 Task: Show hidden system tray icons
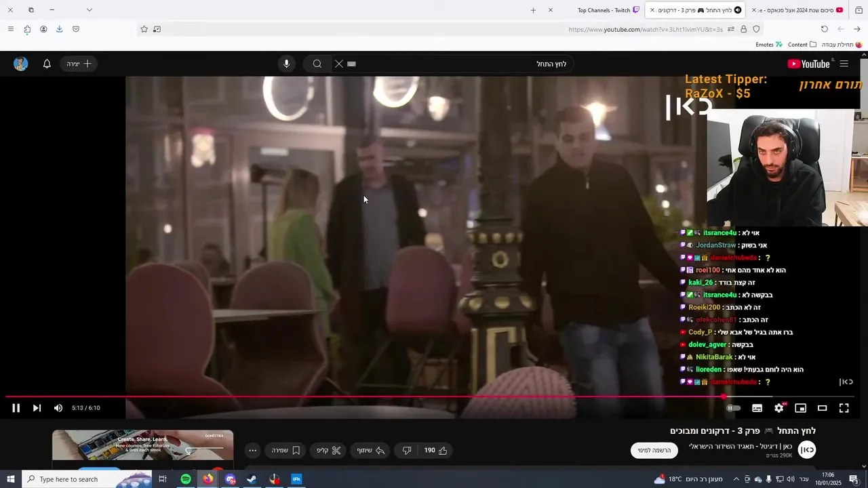pos(736,479)
